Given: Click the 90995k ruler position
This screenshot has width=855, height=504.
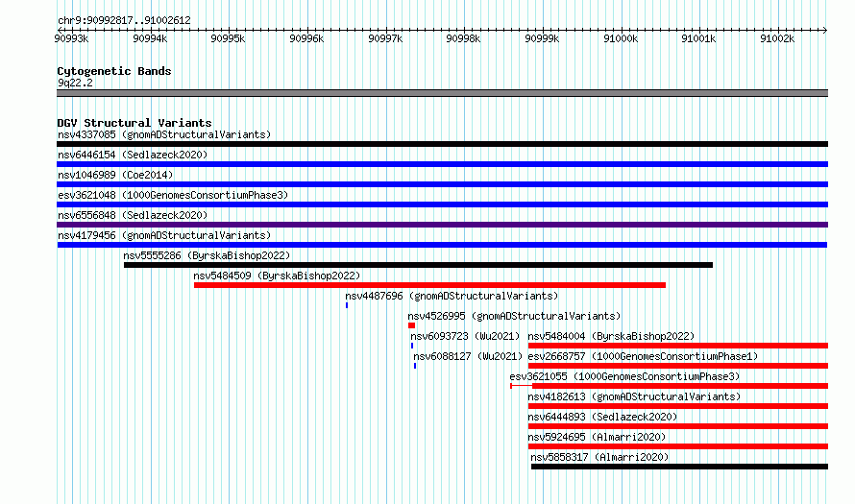Looking at the screenshot, I should click(x=228, y=38).
